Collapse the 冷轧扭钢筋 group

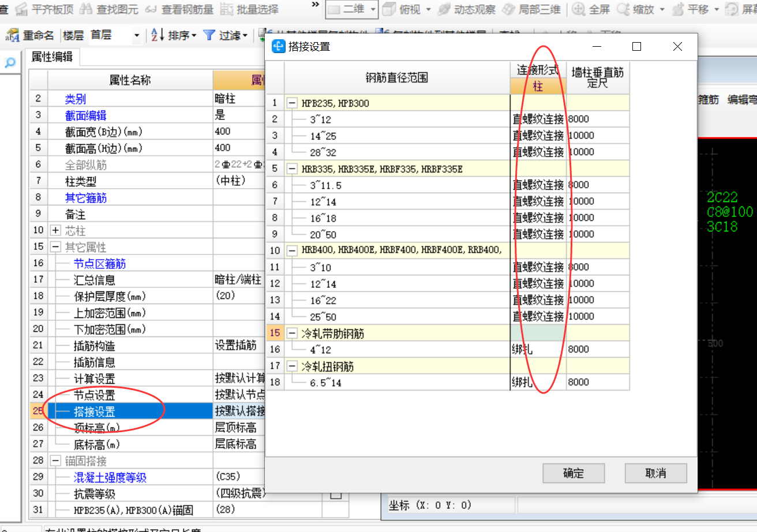pyautogui.click(x=293, y=366)
